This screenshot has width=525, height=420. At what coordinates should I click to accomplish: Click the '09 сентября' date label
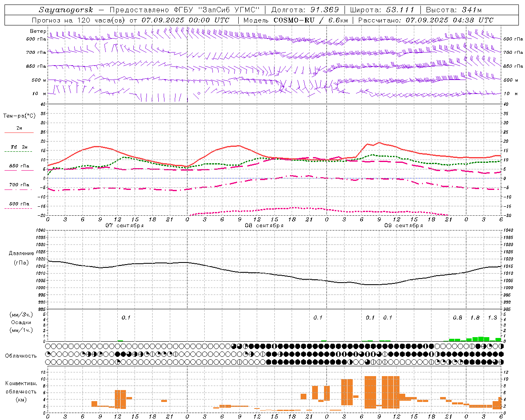coord(404,226)
